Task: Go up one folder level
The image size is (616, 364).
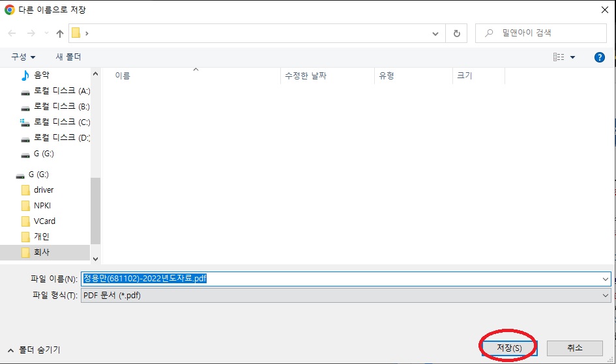Action: (x=60, y=33)
